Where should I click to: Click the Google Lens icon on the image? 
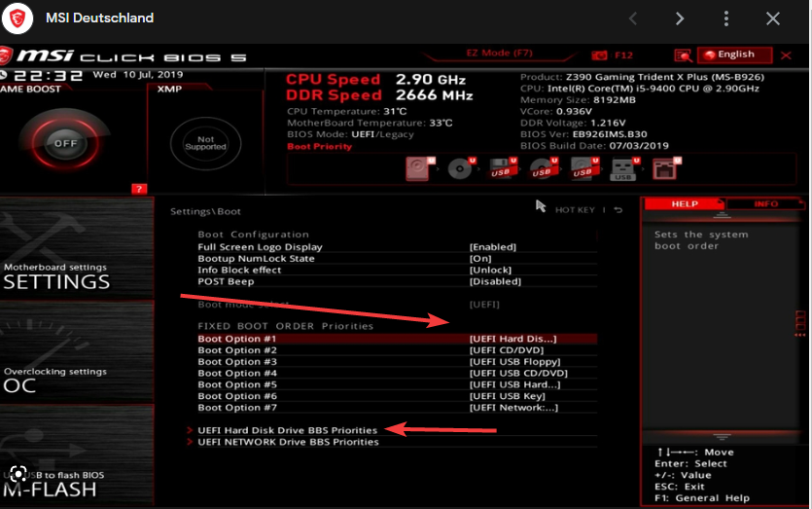tap(18, 474)
